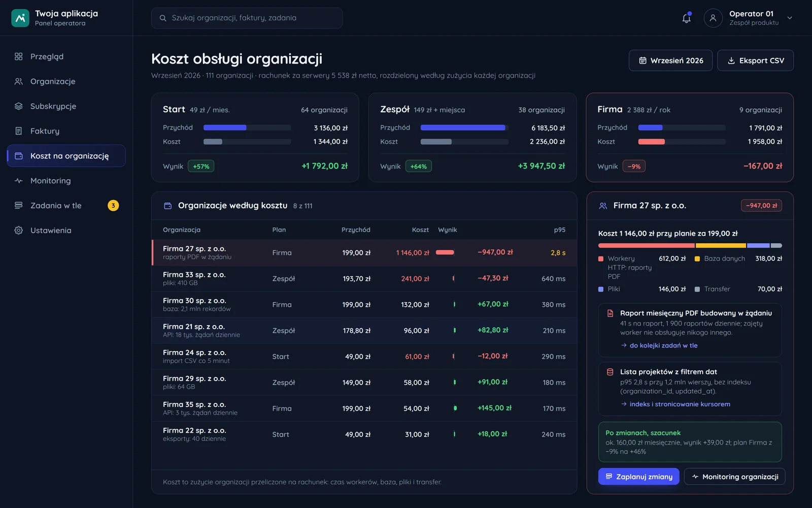Screen dimensions: 812x508
Task: Open Subskrypcje section
Action: tap(66, 106)
